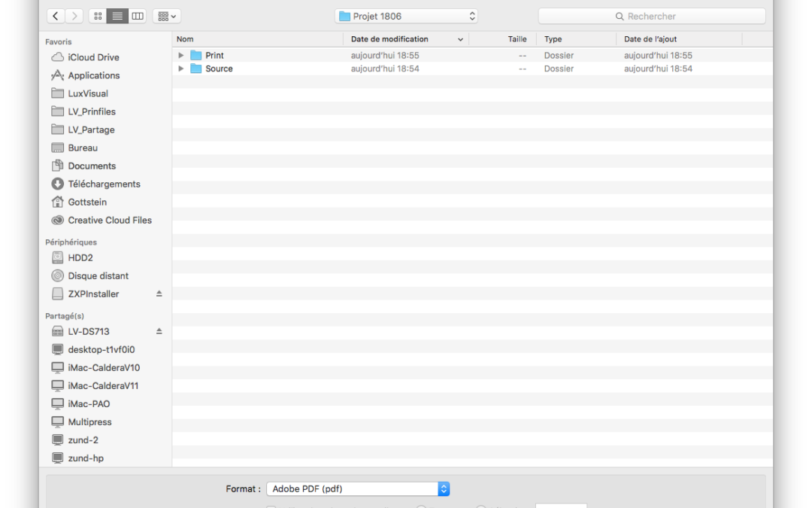
Task: Open the item arrangement dropdown
Action: tap(166, 16)
